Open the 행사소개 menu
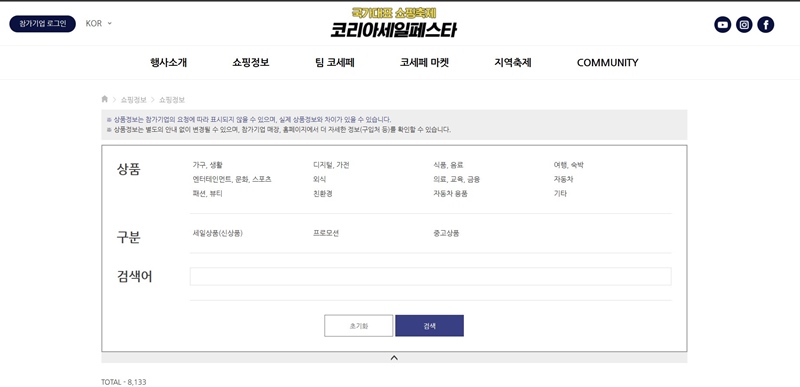The height and width of the screenshot is (387, 800). pyautogui.click(x=168, y=63)
